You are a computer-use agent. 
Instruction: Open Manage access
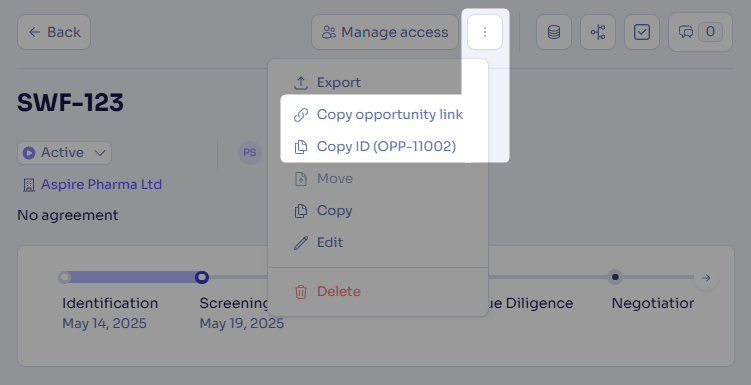pos(385,32)
